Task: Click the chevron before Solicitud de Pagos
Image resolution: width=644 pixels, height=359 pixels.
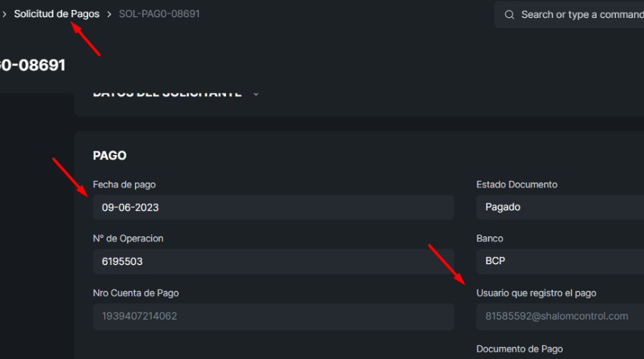Action: [x=4, y=14]
